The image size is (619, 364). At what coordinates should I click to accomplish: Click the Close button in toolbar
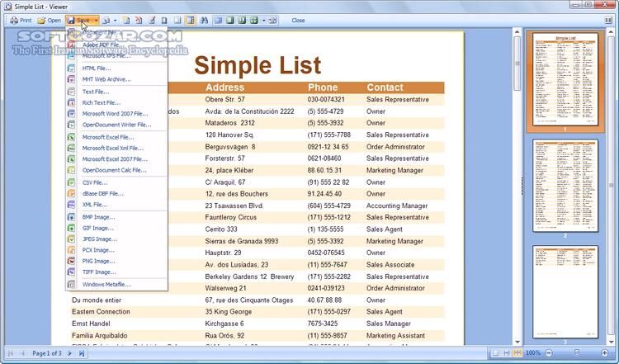tap(298, 20)
